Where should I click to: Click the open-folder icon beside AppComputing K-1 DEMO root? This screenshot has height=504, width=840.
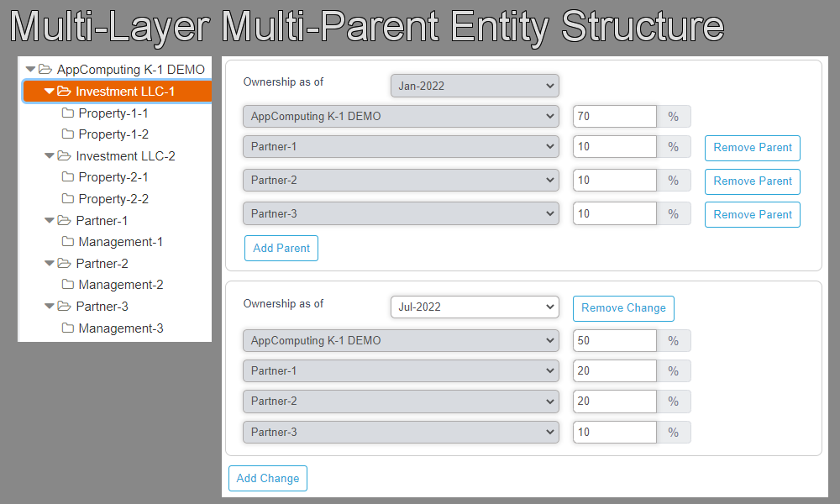pyautogui.click(x=45, y=70)
